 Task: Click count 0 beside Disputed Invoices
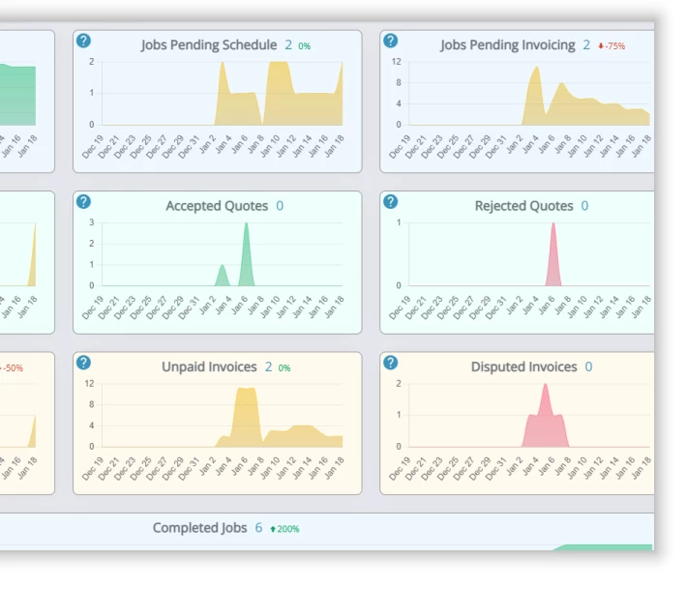pos(588,367)
